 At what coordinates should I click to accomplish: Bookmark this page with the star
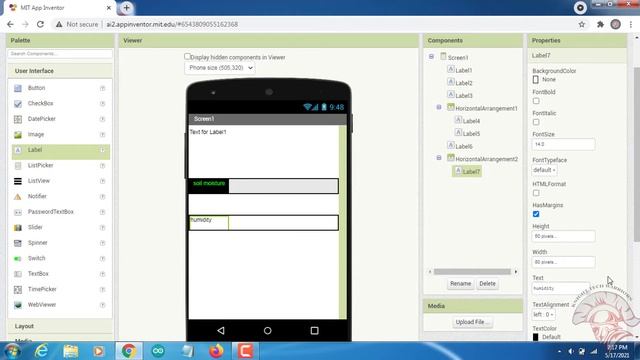(x=582, y=24)
